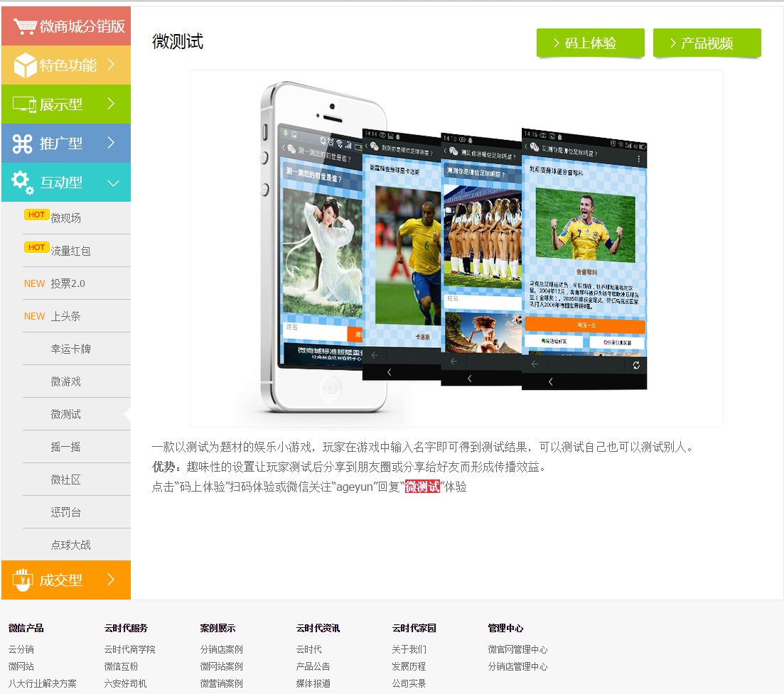This screenshot has height=694, width=784.
Task: Open the 分销店案例 footer link
Action: point(220,649)
